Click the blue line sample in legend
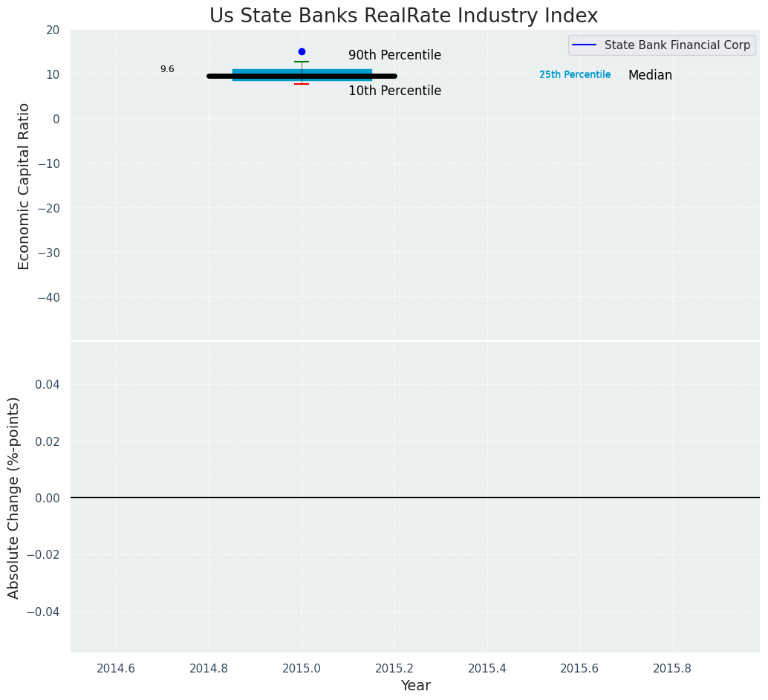 (x=585, y=45)
